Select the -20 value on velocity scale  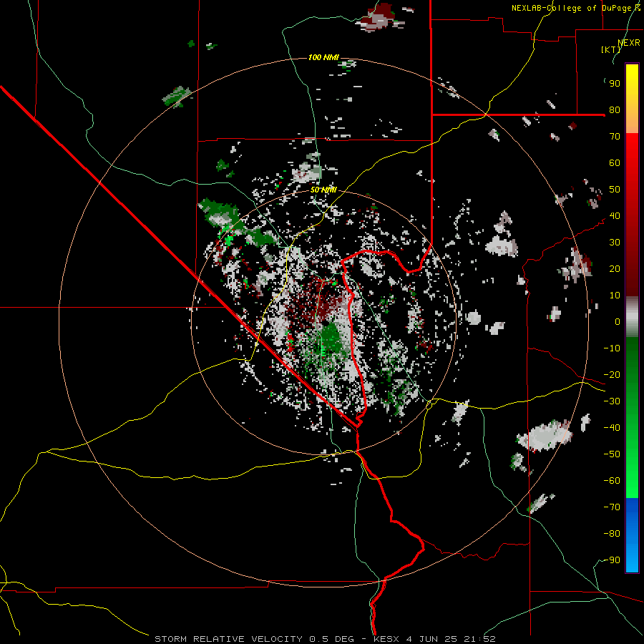coord(612,375)
